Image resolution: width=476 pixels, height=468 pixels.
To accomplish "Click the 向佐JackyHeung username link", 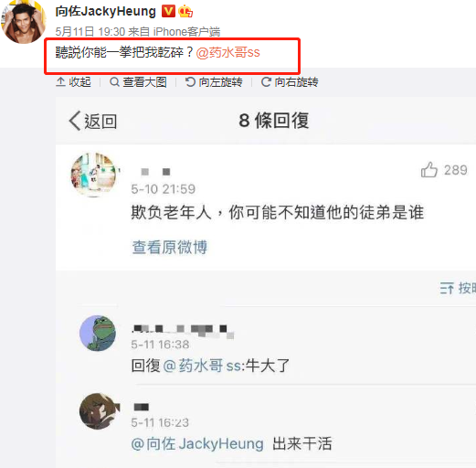I will click(x=105, y=12).
